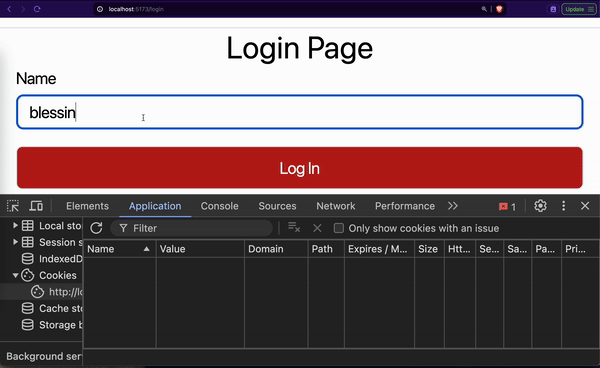This screenshot has height=368, width=600.
Task: Sort cookies by the Domain column
Action: pos(276,249)
